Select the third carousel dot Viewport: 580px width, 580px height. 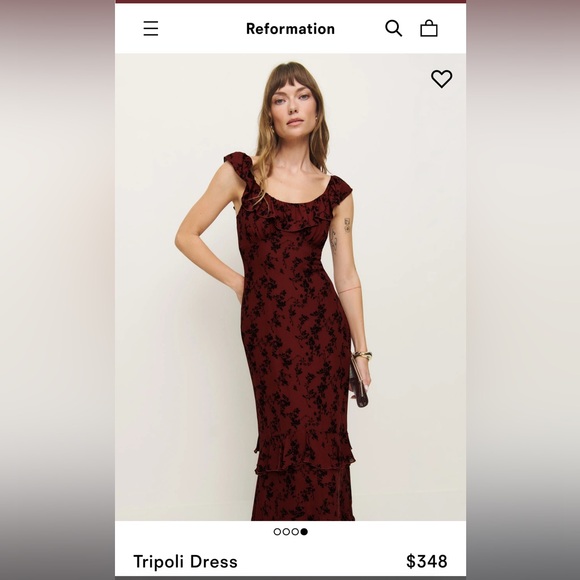tap(295, 532)
